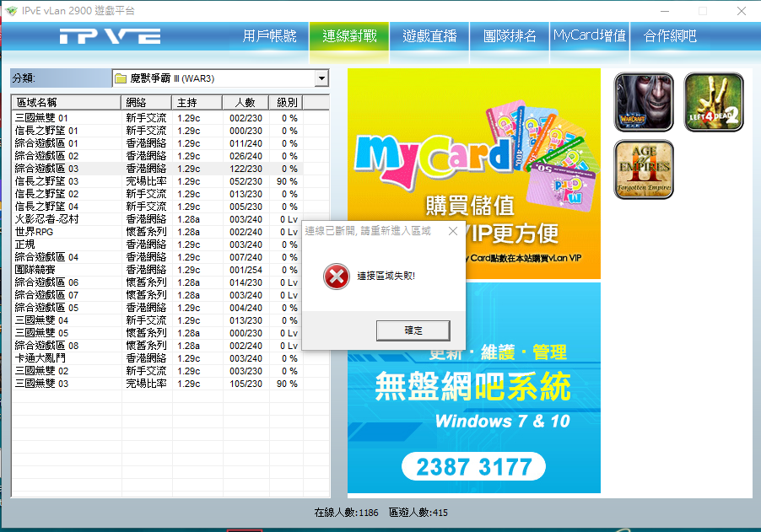
Task: Select the 信長之野望 04 room
Action: click(158, 207)
